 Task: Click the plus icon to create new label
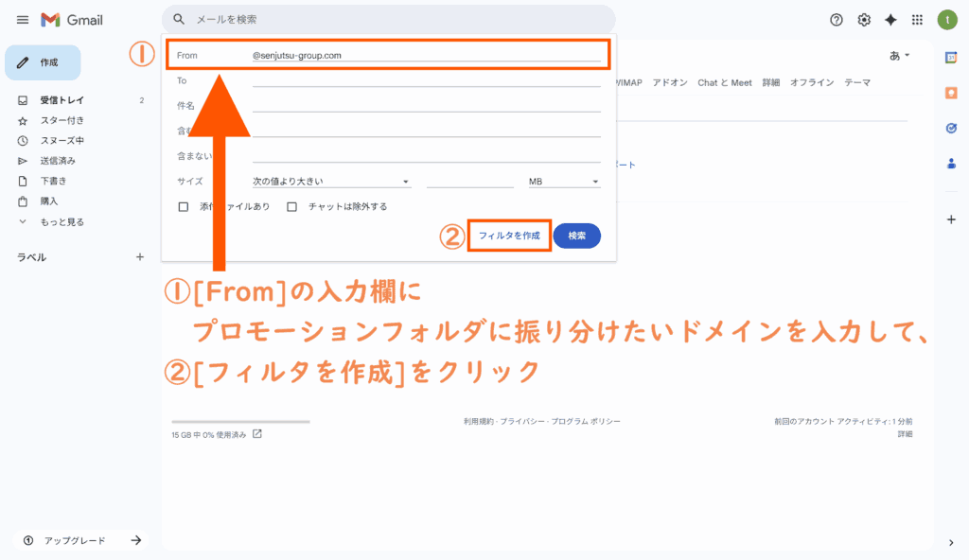[140, 256]
